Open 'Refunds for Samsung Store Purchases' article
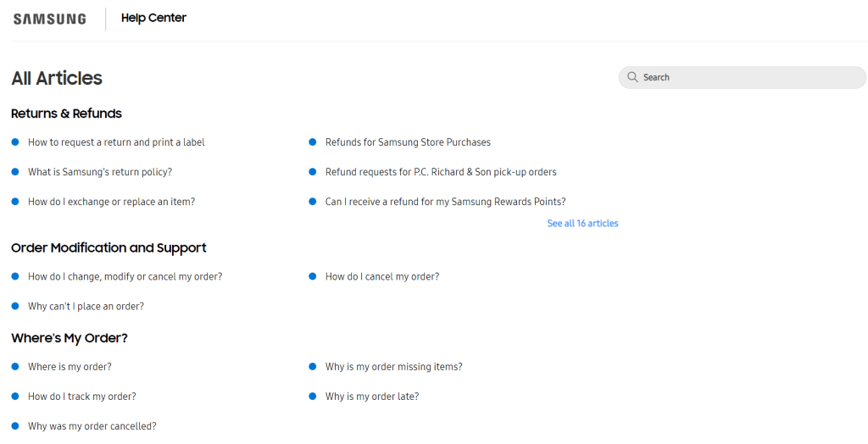Screen dimensions: 868x444 click(408, 142)
